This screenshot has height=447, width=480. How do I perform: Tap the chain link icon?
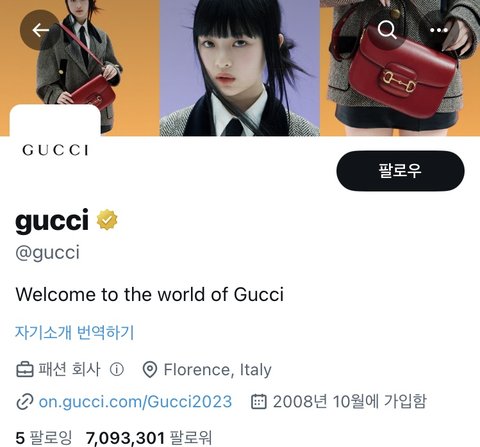point(25,401)
